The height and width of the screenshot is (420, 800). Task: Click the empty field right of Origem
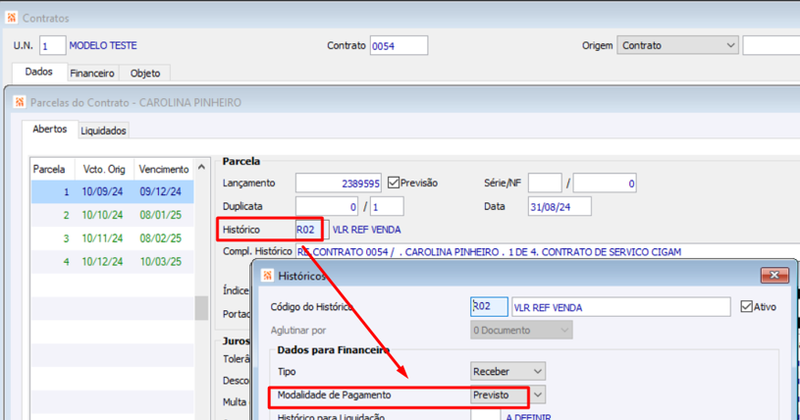click(771, 45)
